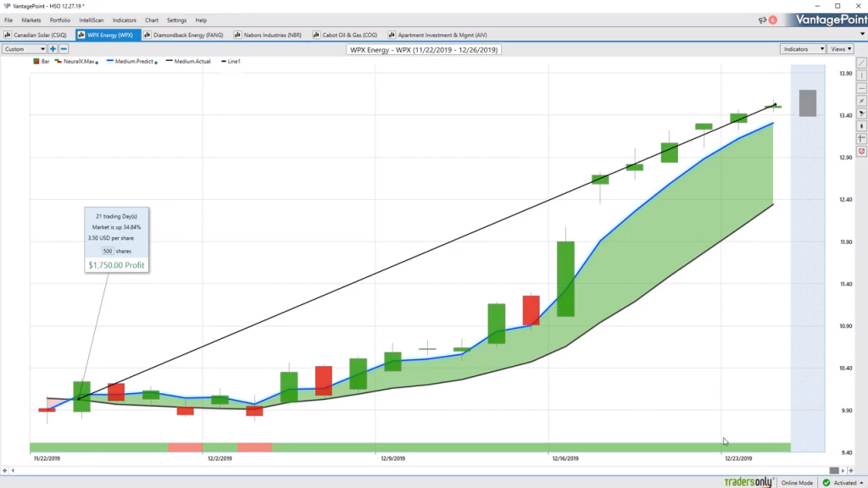Expand the tab overflow arrow
This screenshot has height=488, width=868.
[x=862, y=34]
